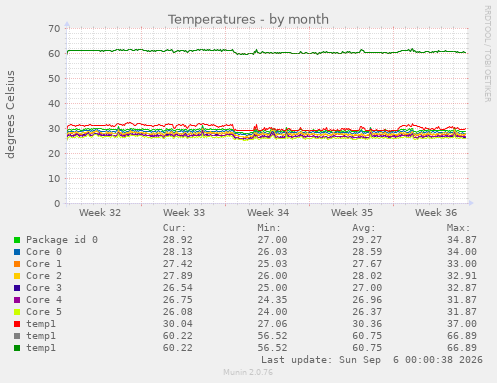The image size is (497, 383).
Task: Click the 'Week 33' axis label
Action: (184, 212)
